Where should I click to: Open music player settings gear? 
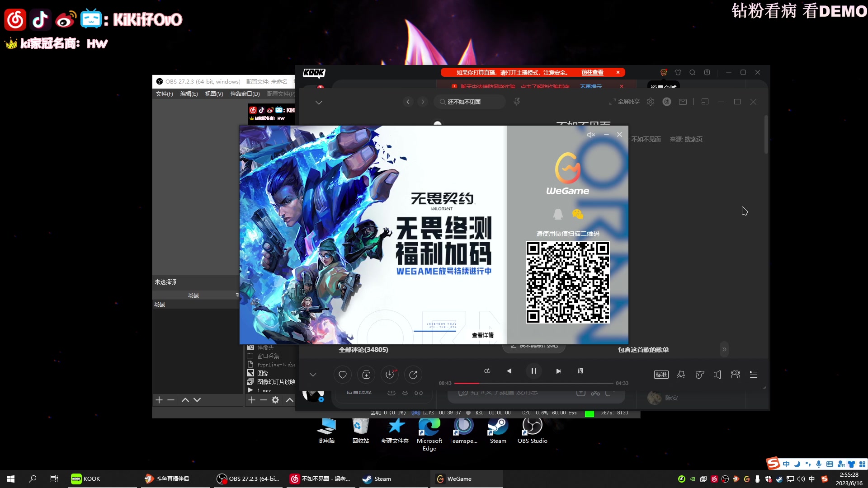pos(651,102)
